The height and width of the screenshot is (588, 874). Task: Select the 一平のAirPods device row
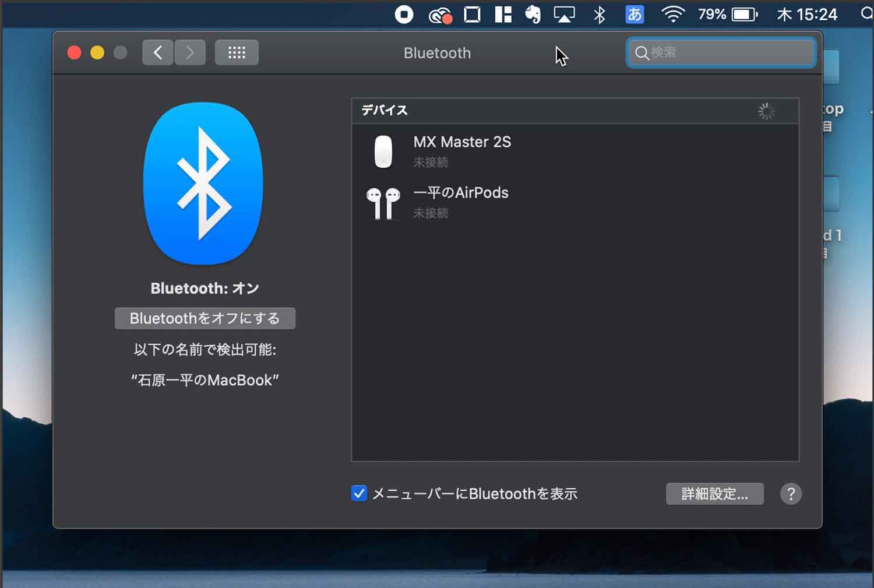point(575,202)
